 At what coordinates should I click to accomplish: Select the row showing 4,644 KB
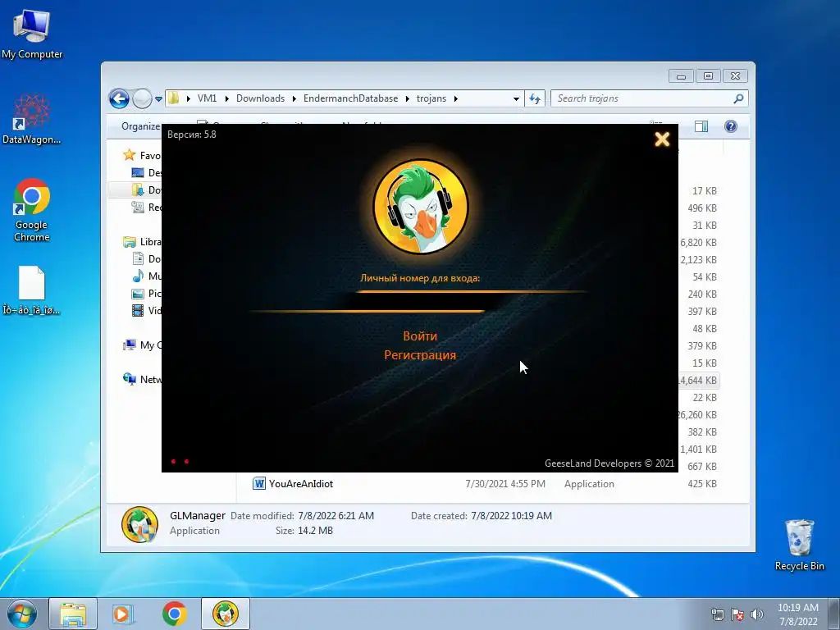(x=699, y=381)
